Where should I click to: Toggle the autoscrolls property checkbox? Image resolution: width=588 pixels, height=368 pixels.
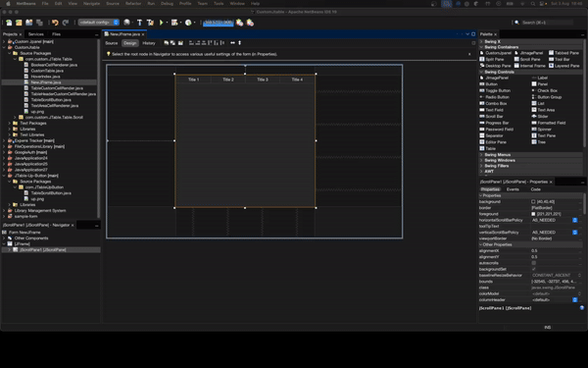pos(534,263)
